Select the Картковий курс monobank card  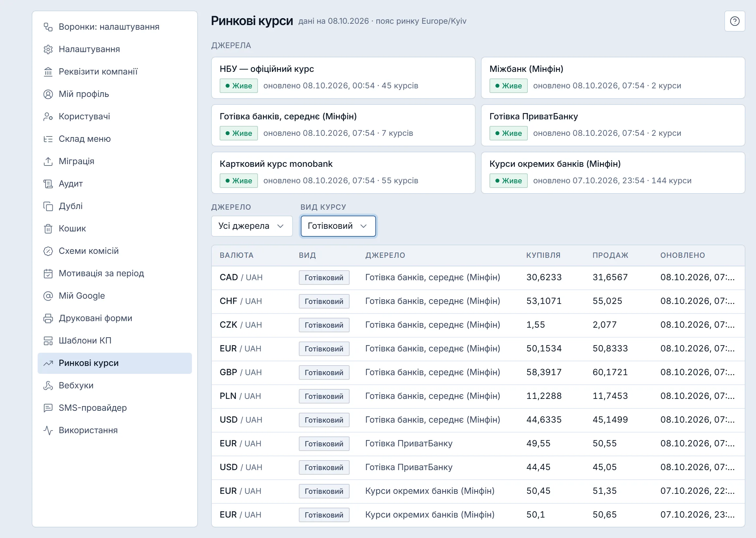pos(343,173)
